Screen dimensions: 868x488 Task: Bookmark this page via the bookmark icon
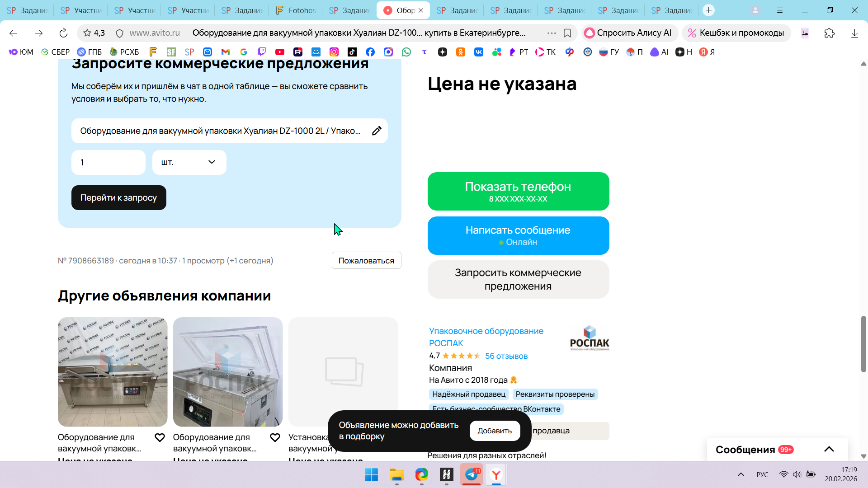point(567,33)
